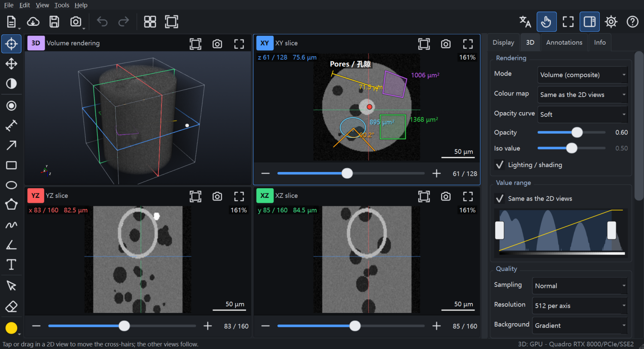644x349 pixels.
Task: Select the ruler measurement tool
Action: coord(11,126)
